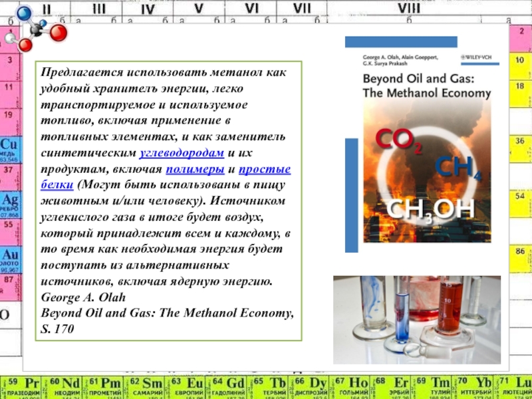Open the углеводородам hyperlink
Screen dimensions: 532x399
point(182,153)
